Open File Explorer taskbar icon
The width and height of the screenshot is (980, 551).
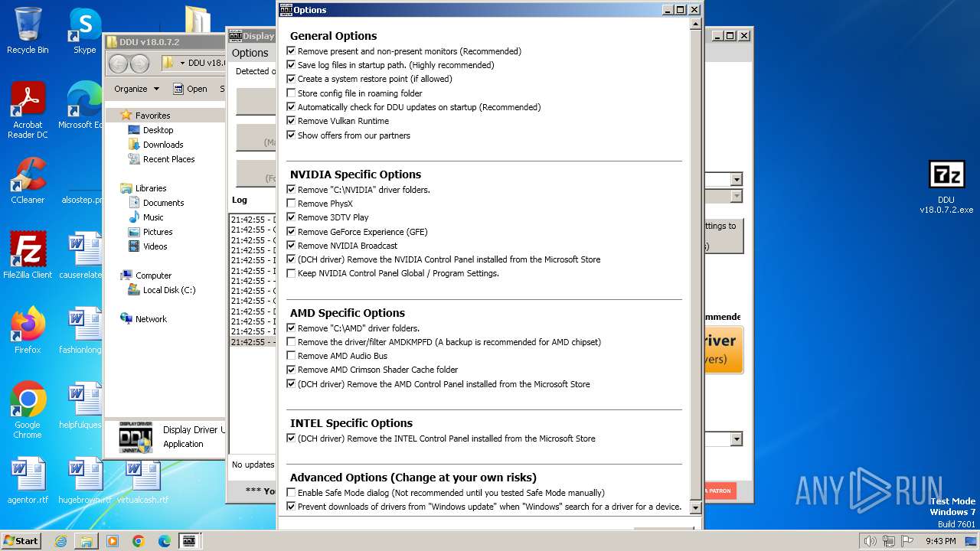(x=87, y=541)
